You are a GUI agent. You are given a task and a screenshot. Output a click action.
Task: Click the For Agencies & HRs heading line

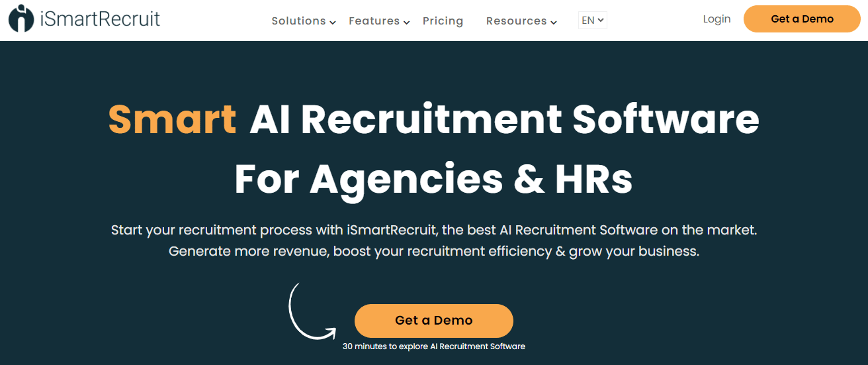point(433,180)
